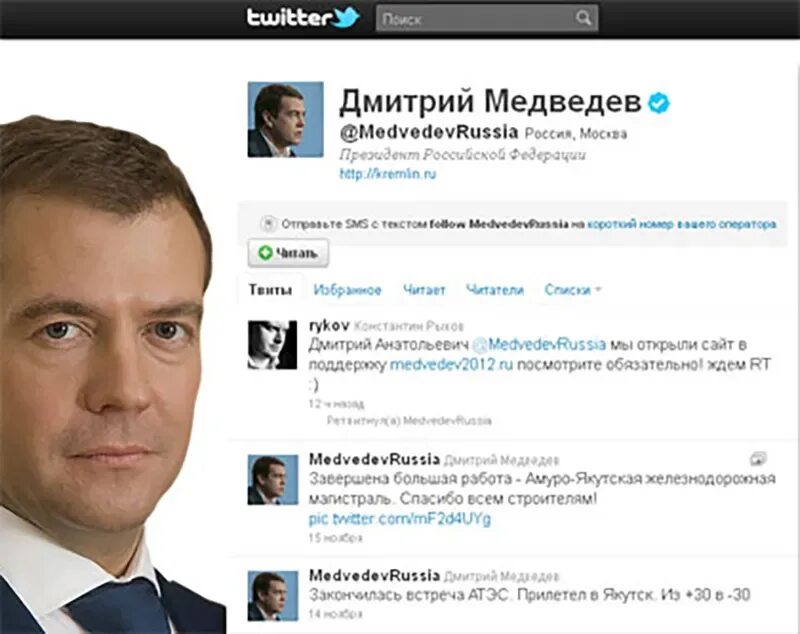
Task: Click the Twitter bird logo
Action: tap(347, 18)
